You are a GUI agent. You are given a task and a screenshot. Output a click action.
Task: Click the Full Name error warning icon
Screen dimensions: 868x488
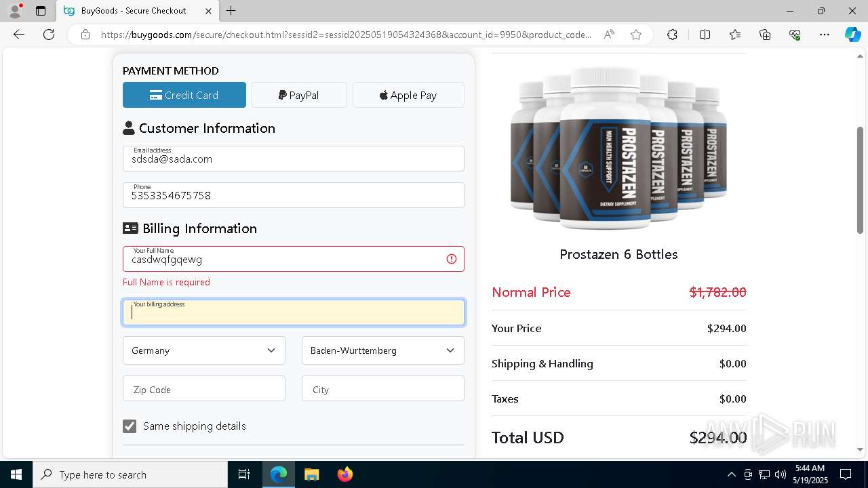(452, 259)
